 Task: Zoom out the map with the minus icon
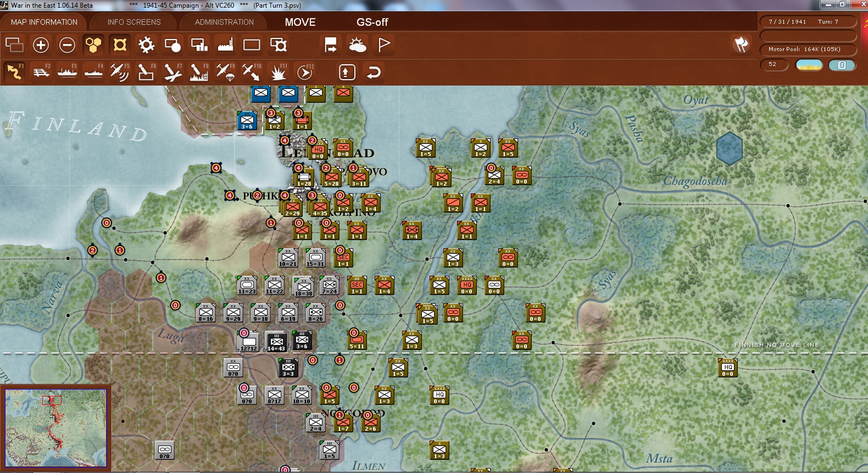[x=67, y=44]
